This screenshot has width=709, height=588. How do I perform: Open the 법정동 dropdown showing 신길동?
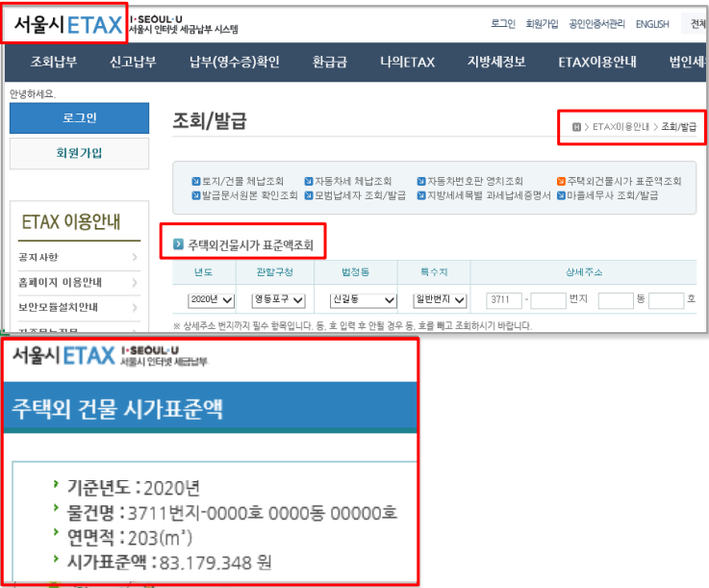(363, 300)
